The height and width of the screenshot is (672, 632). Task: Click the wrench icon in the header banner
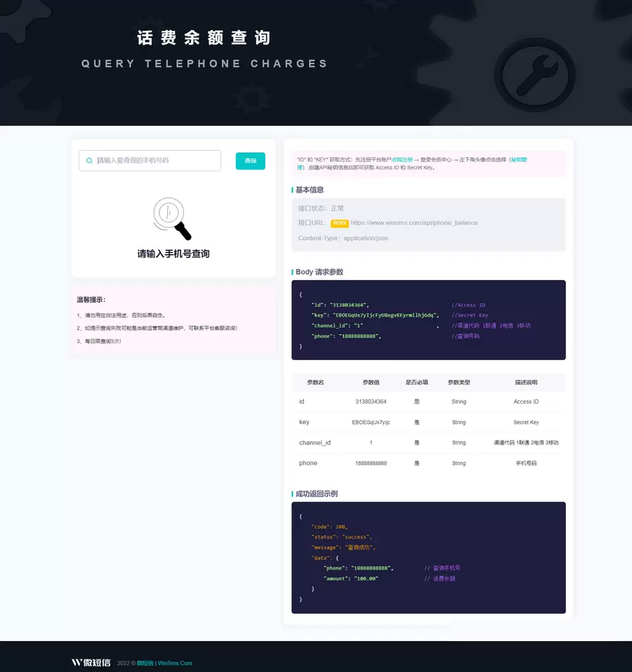pos(534,75)
